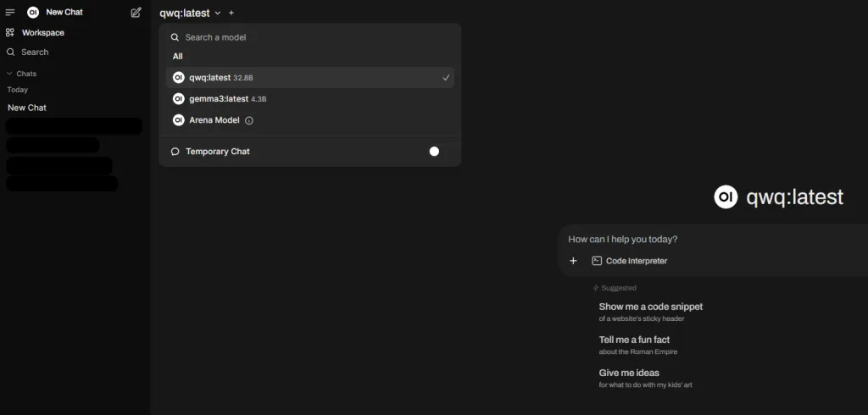Viewport: 868px width, 415px height.
Task: Click the Temporary Chat bubble icon
Action: (175, 151)
